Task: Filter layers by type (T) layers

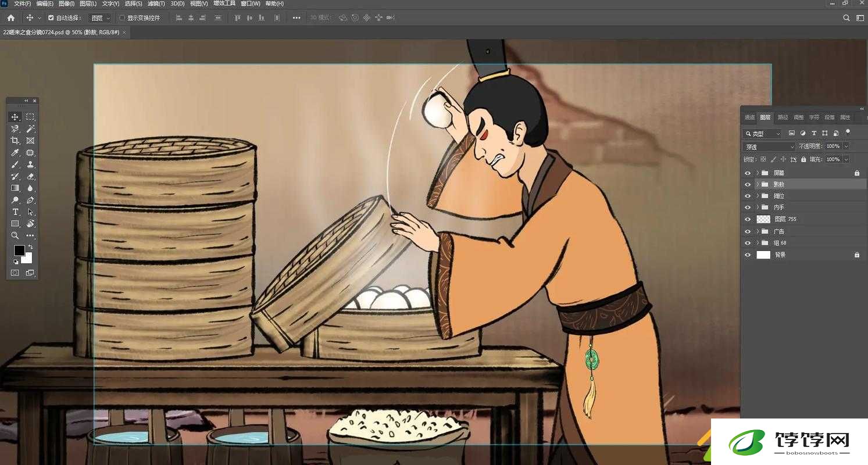Action: 814,133
